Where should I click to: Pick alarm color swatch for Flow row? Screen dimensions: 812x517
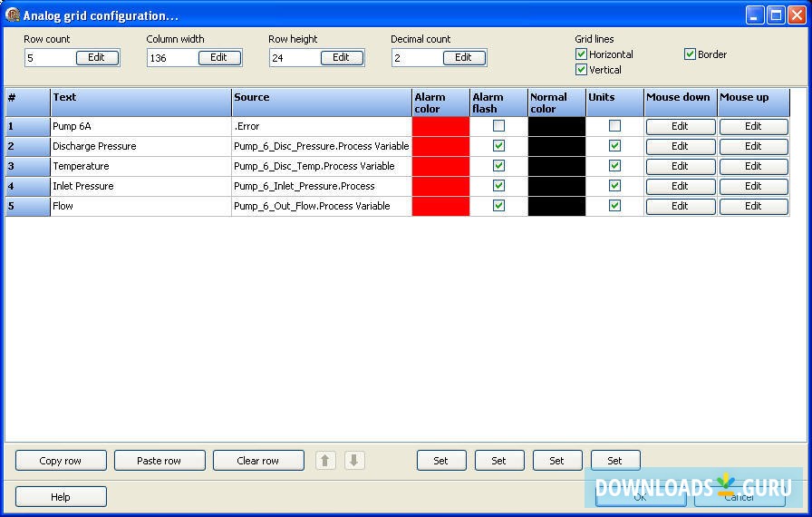(440, 206)
